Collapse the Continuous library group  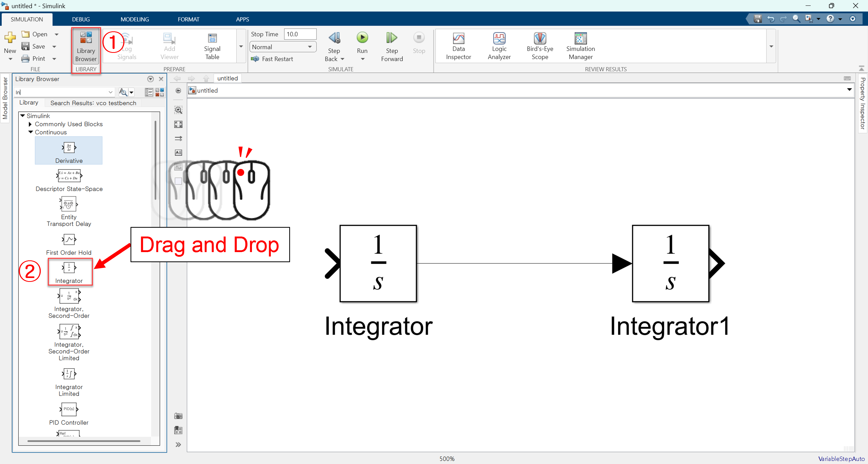(x=31, y=132)
